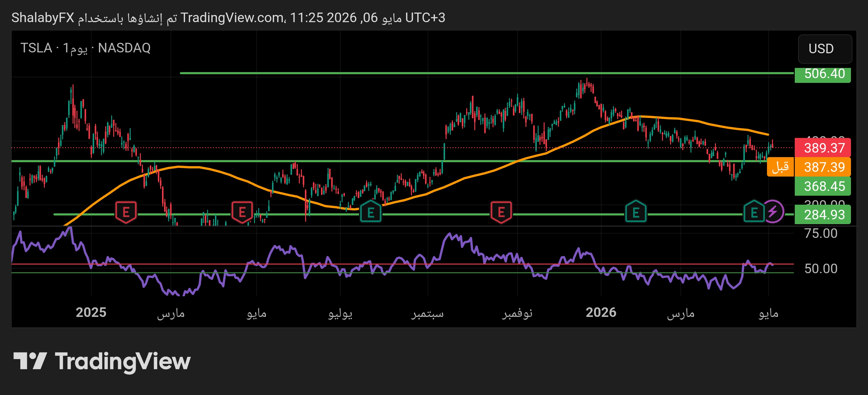Click the TSLA symbol name
Image resolution: width=868 pixels, height=395 pixels.
(x=36, y=48)
